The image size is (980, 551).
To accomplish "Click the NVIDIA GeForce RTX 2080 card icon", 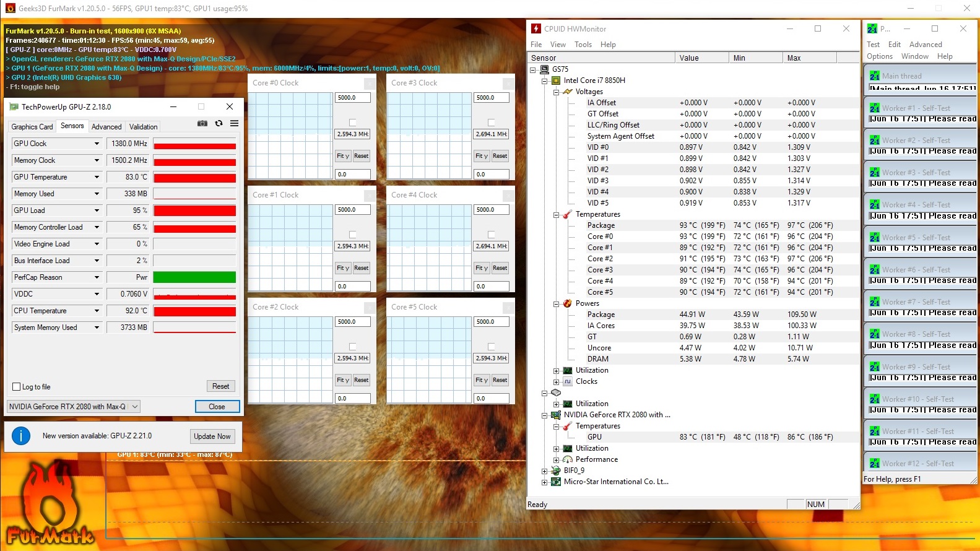I will (556, 415).
